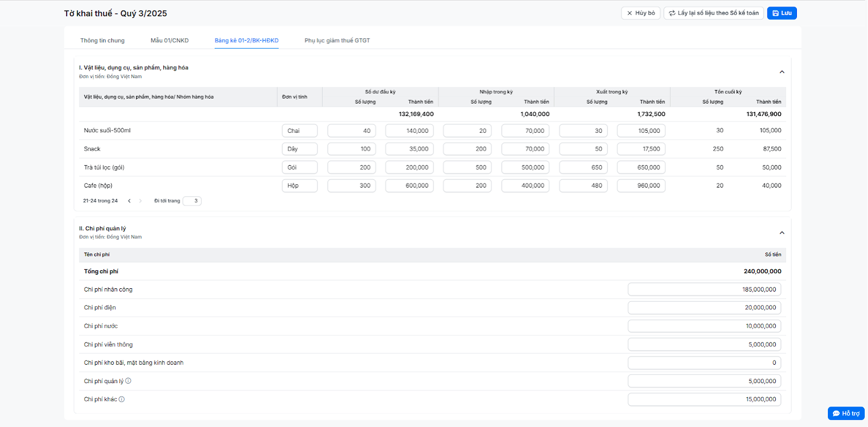This screenshot has width=868, height=427.
Task: Collapse the Chi phí quản lý section
Action: 782,233
